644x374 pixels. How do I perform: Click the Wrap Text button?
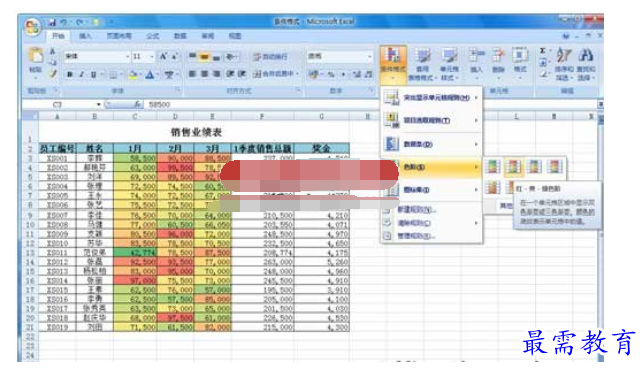point(270,56)
